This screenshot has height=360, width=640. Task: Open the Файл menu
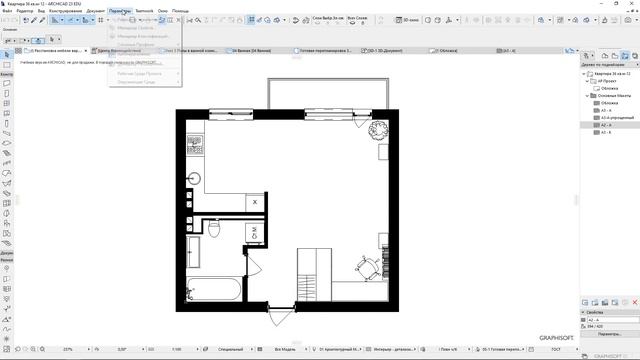pos(7,11)
